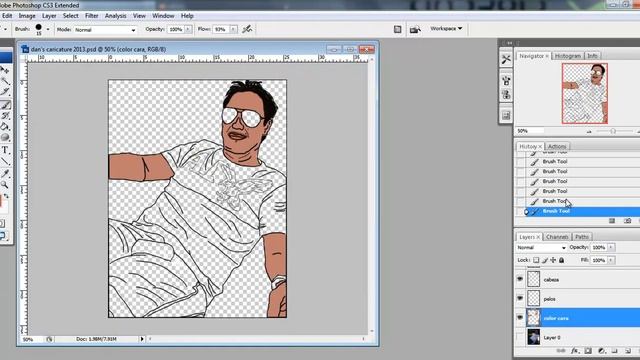Show Layer 0 visibility

tap(520, 337)
